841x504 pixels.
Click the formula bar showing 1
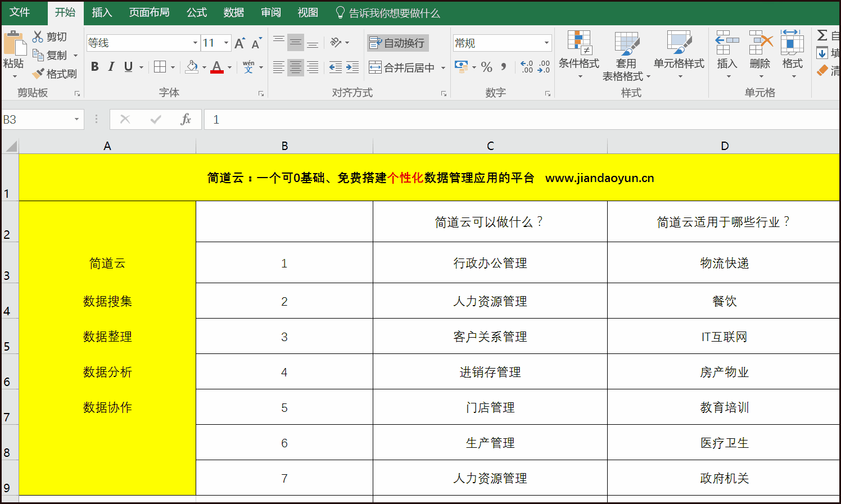coord(522,119)
